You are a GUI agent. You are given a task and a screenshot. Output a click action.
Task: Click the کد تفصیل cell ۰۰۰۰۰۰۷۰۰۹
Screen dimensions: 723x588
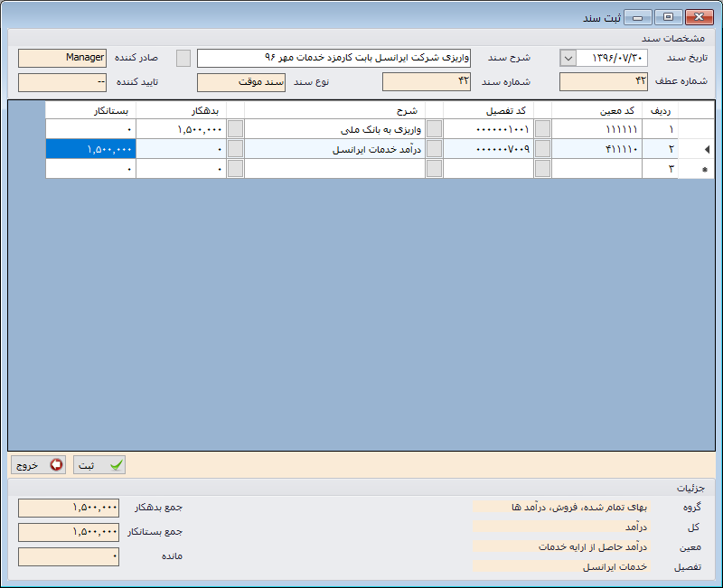(488, 149)
